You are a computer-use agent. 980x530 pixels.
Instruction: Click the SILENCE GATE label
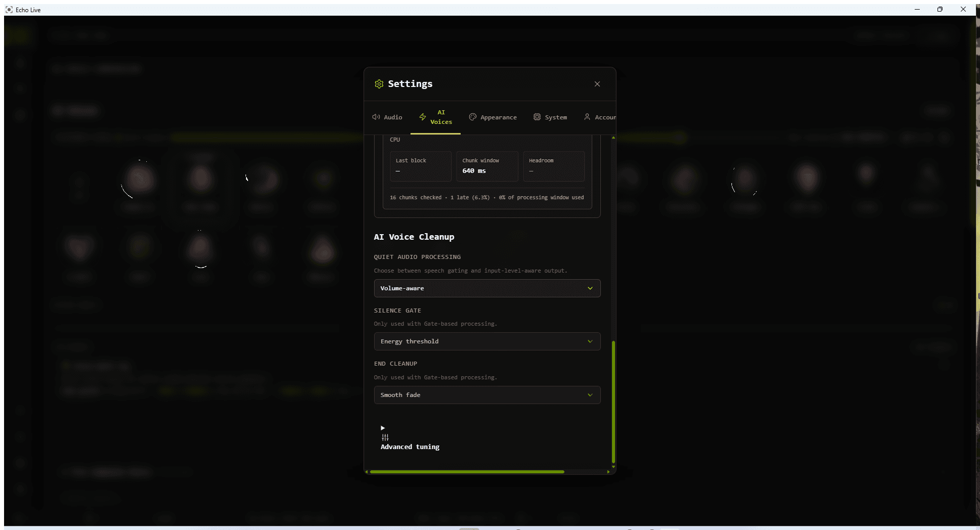(397, 311)
